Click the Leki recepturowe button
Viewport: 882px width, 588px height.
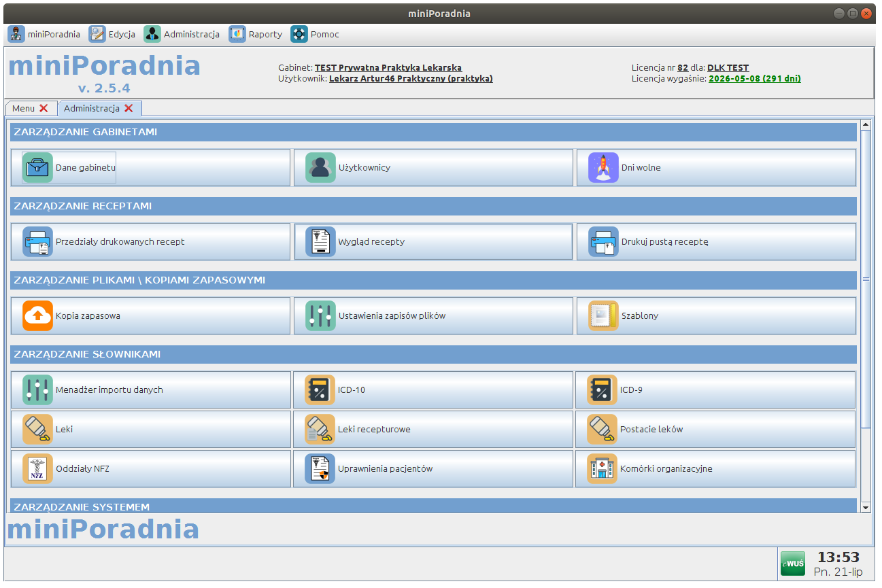433,429
